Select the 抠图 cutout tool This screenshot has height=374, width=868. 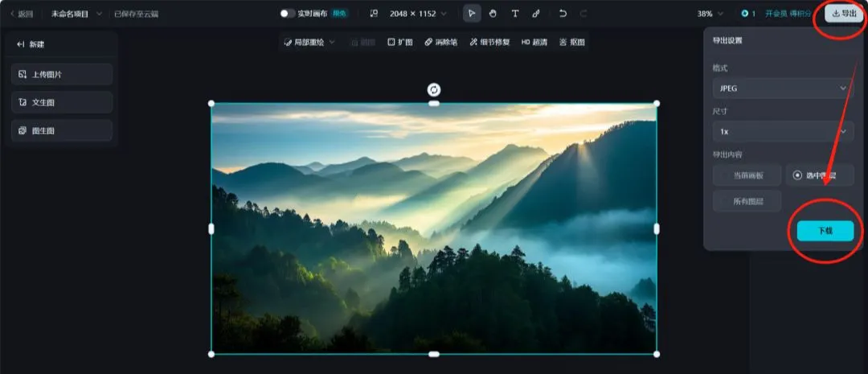pyautogui.click(x=572, y=42)
